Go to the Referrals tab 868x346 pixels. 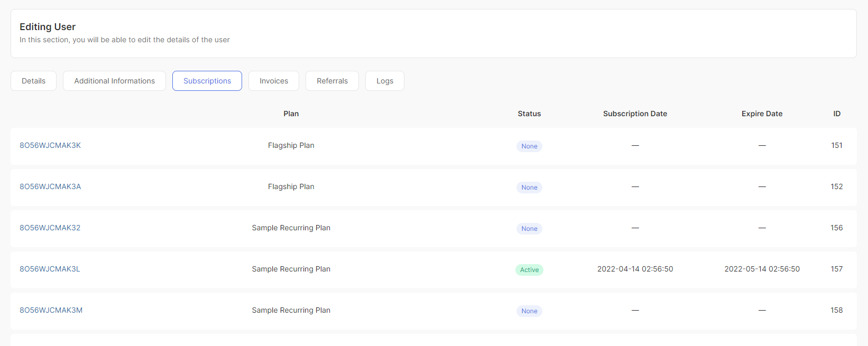pyautogui.click(x=332, y=81)
